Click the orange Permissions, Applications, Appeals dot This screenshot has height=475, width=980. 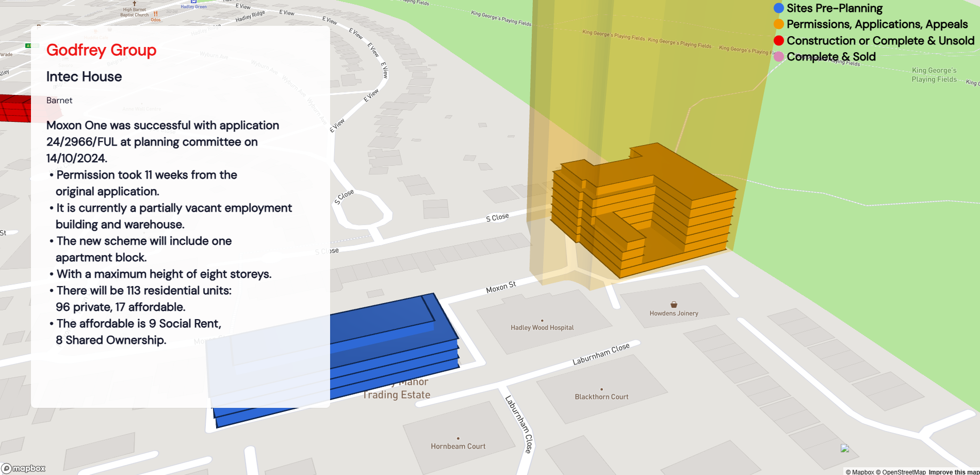point(779,24)
